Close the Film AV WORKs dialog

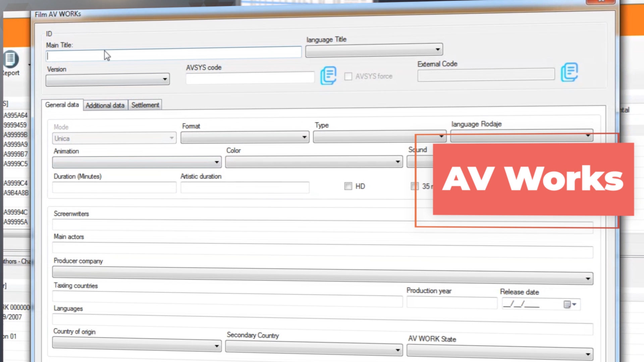601,1
